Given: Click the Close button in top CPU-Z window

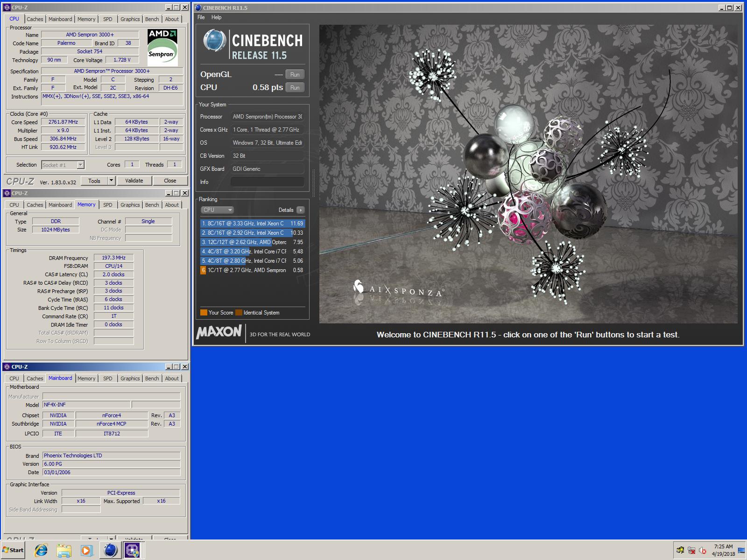Looking at the screenshot, I should 170,181.
